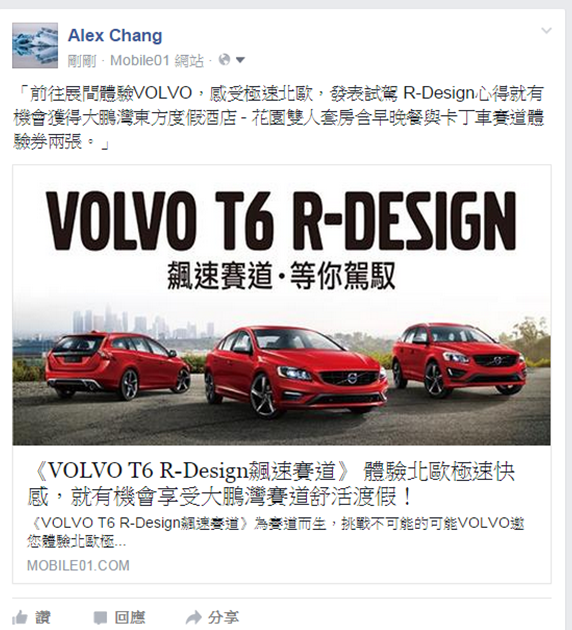Click the comment speech bubble icon
The image size is (572, 630).
tap(100, 618)
